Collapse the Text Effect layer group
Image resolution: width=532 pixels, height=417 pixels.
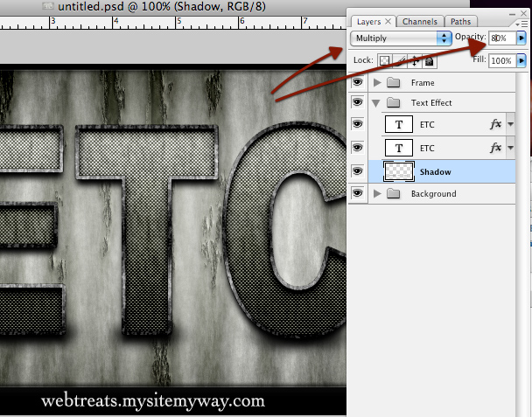(x=376, y=103)
